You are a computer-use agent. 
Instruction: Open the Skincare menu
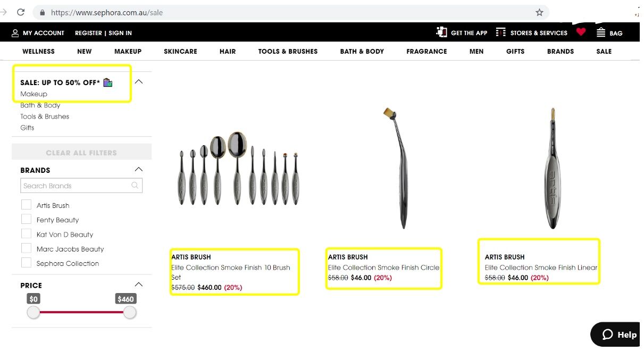[180, 52]
